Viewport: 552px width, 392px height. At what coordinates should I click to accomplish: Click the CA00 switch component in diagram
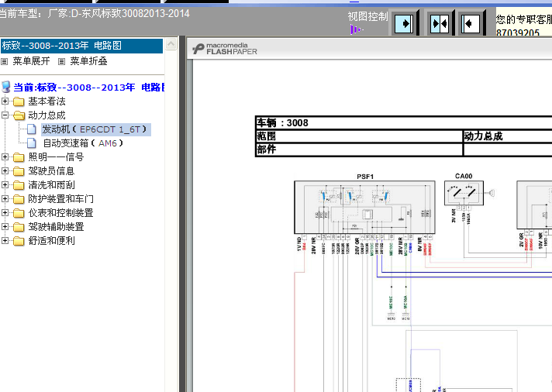click(x=464, y=193)
